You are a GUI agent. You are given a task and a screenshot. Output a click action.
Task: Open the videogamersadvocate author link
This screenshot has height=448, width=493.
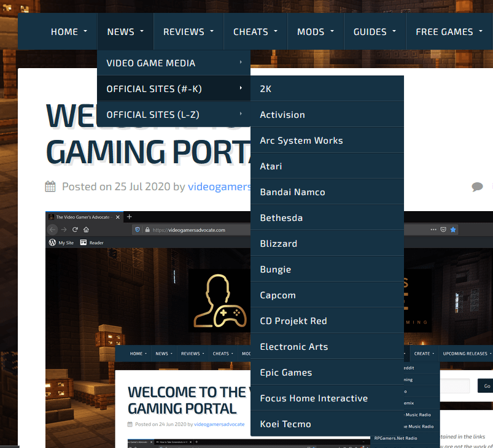(219, 187)
